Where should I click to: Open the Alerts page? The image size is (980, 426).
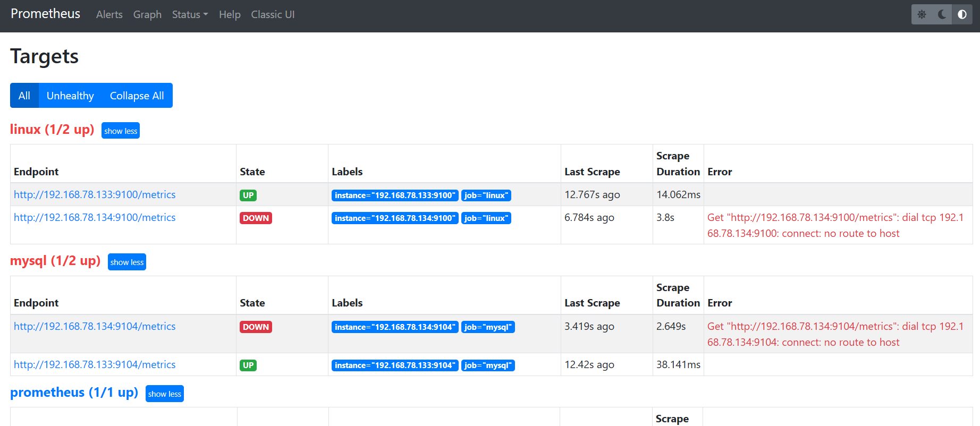click(109, 14)
